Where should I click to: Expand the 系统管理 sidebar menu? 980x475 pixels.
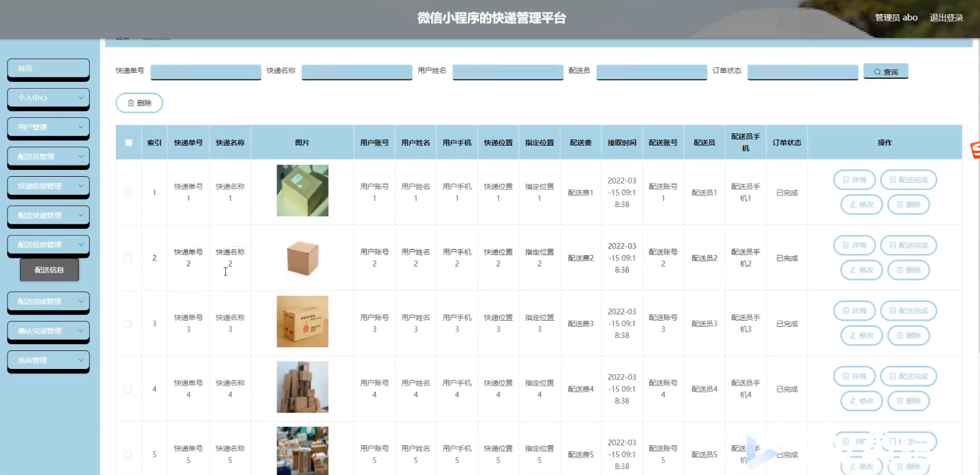(x=48, y=360)
